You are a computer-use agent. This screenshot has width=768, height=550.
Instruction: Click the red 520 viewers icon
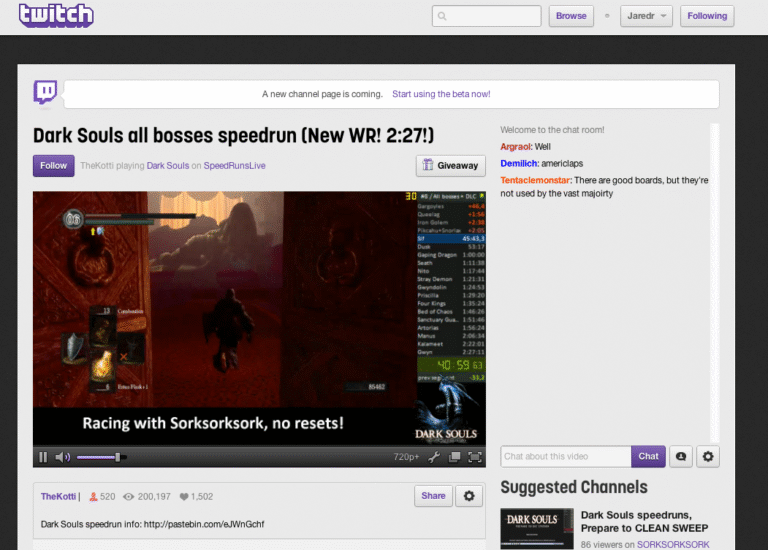tap(93, 497)
